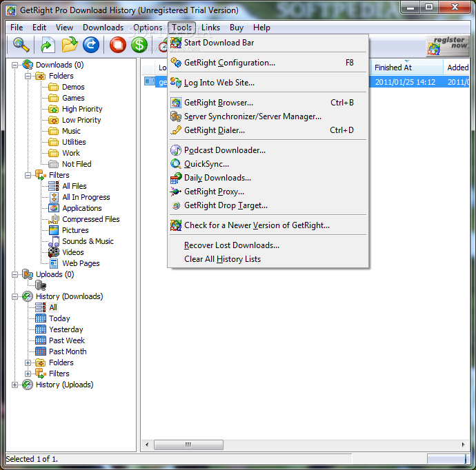Viewport: 476px width, 470px height.
Task: Click the horizontal scrollbar thumb
Action: tap(188, 445)
